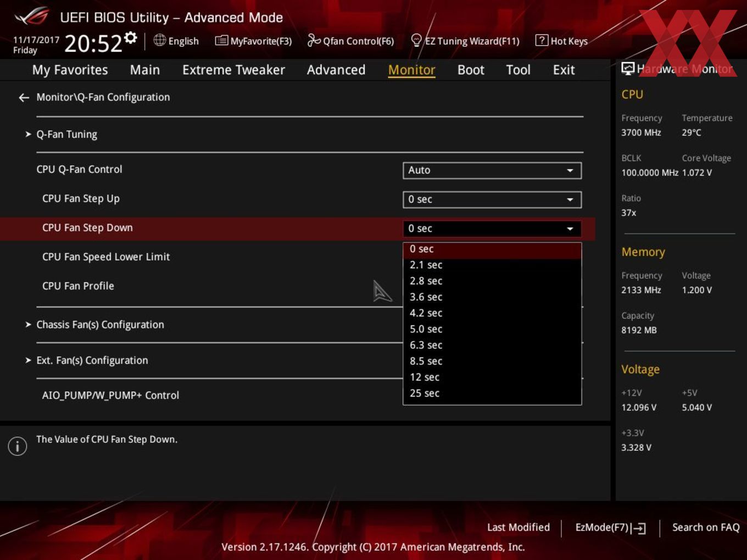The height and width of the screenshot is (560, 747).
Task: Choose 3.6 sec from the list
Action: [x=492, y=297]
